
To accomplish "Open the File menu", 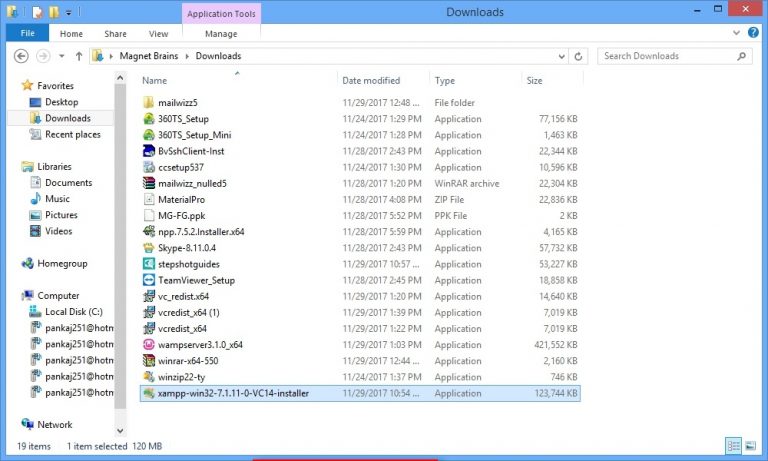I will [x=27, y=33].
